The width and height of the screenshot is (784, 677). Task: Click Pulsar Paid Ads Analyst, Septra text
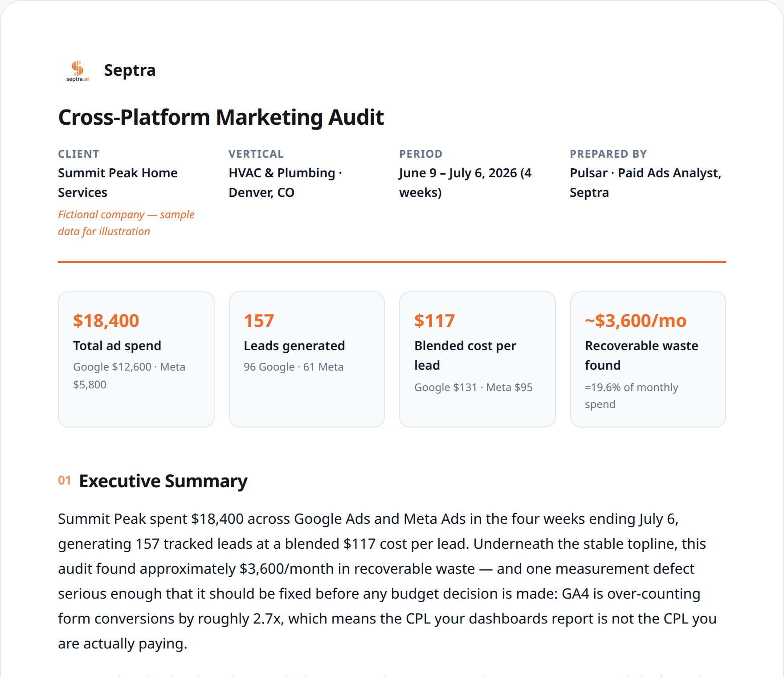[x=645, y=183]
